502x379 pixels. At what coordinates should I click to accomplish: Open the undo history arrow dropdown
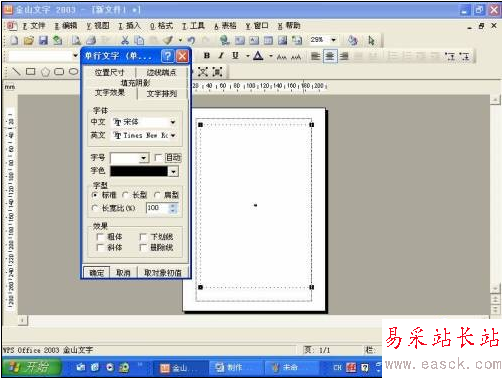point(181,40)
